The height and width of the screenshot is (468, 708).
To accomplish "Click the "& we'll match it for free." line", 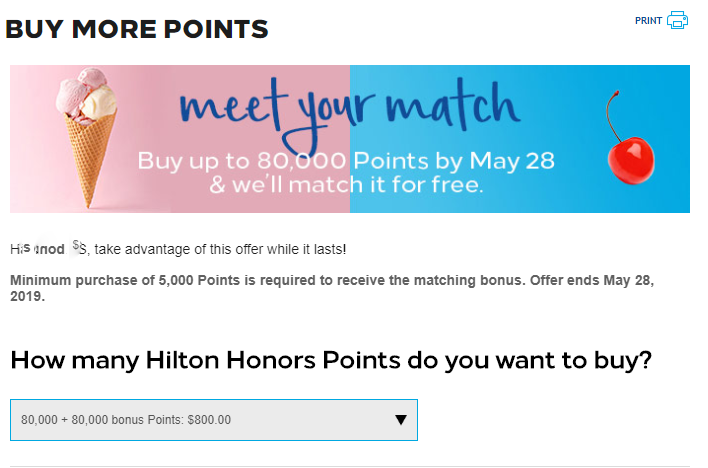I will click(x=346, y=185).
